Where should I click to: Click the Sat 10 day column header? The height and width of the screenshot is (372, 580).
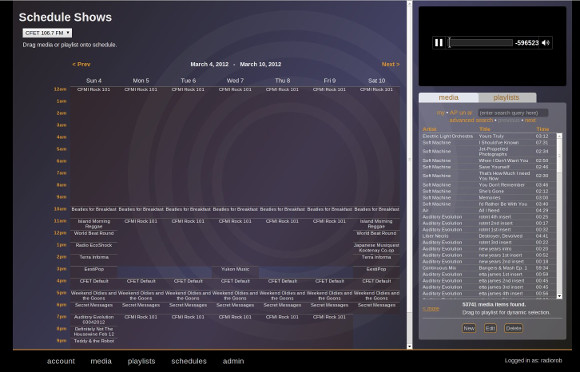pyautogui.click(x=377, y=81)
